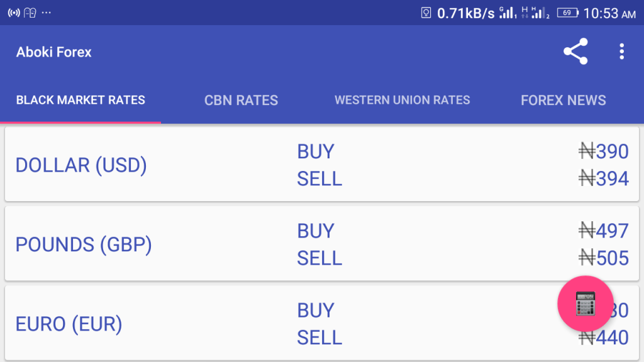Tap the Pounds buy rate ₦497
The image size is (644, 362).
pos(604,231)
